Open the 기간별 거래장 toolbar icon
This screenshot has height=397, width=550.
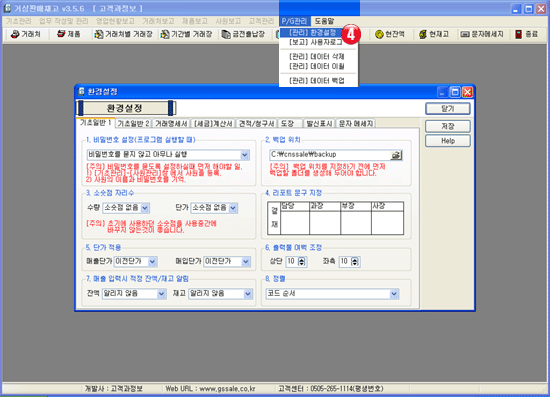tap(186, 34)
